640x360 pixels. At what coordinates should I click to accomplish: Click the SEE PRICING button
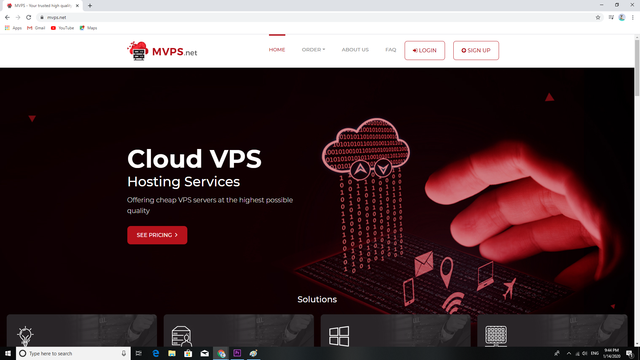(157, 235)
